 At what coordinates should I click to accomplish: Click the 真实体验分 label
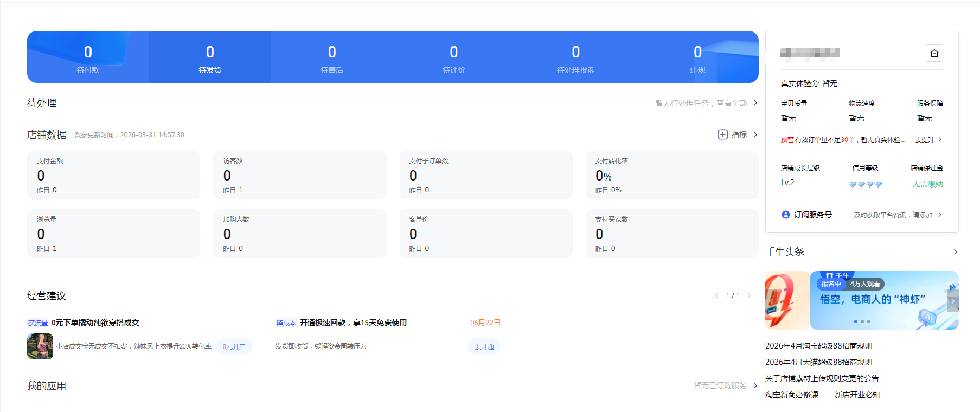(x=799, y=83)
